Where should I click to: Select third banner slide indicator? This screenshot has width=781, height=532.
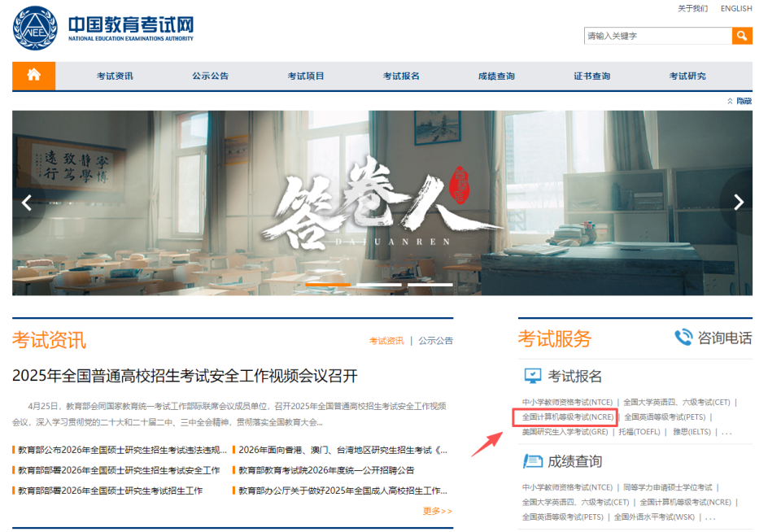coord(430,285)
